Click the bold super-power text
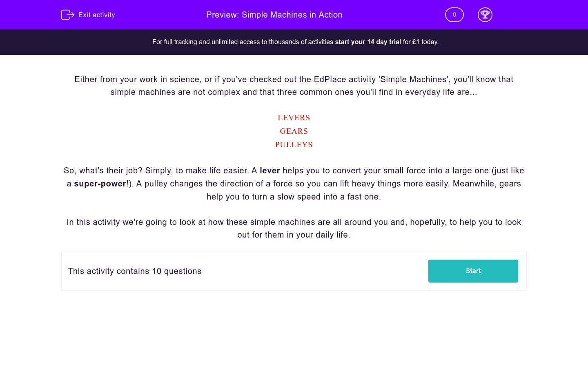588x368 pixels. point(100,184)
